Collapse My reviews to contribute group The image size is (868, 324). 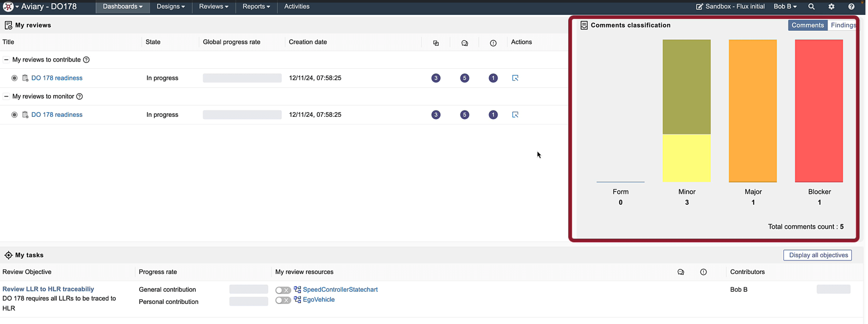click(x=6, y=60)
